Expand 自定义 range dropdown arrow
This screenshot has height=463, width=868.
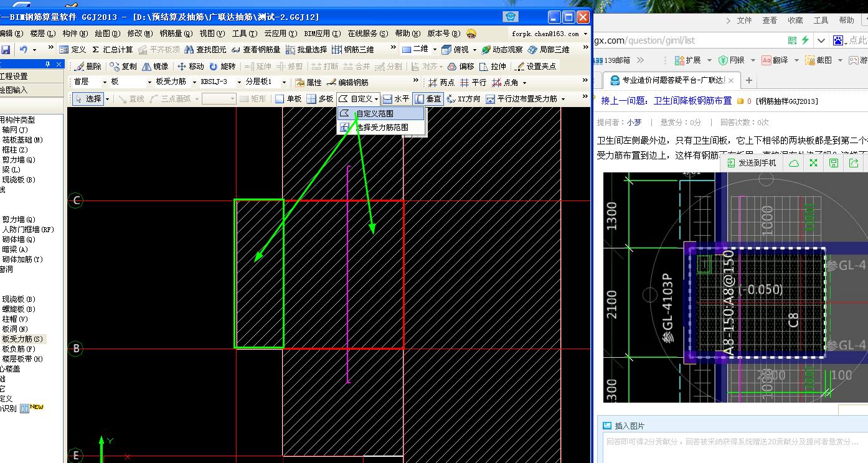coord(377,98)
